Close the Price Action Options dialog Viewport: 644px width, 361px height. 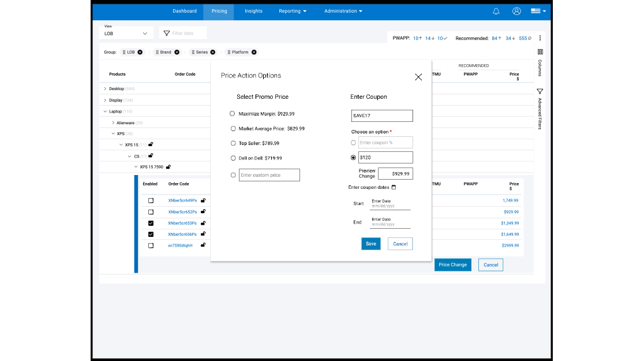(x=418, y=77)
